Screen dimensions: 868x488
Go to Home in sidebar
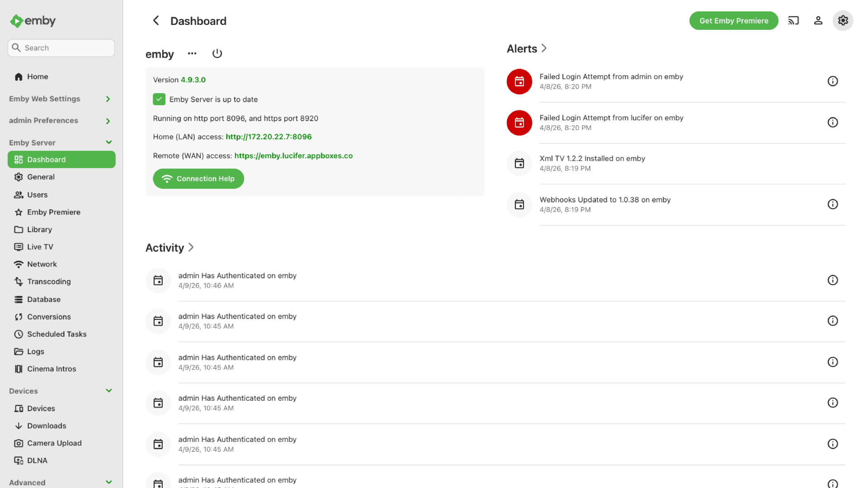(x=61, y=77)
